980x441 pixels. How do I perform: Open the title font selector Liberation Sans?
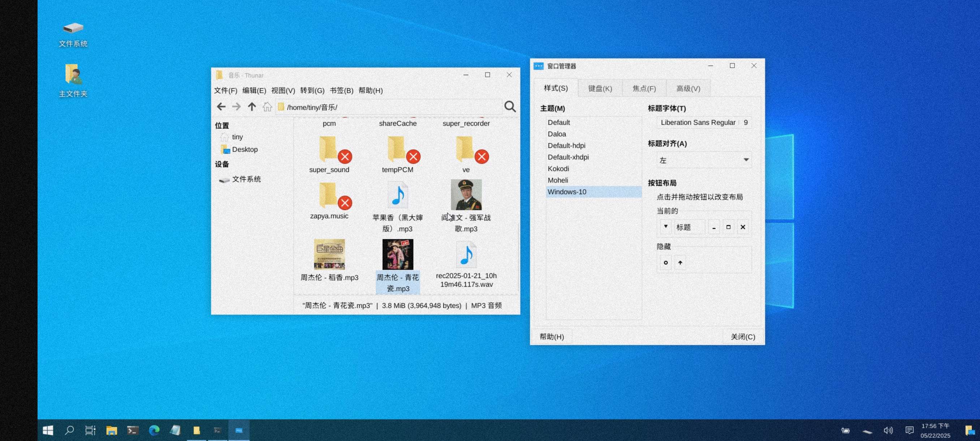tap(698, 123)
